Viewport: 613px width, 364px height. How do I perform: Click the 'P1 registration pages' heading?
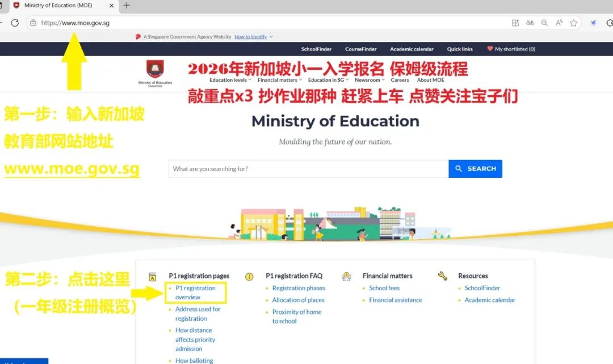click(x=199, y=276)
